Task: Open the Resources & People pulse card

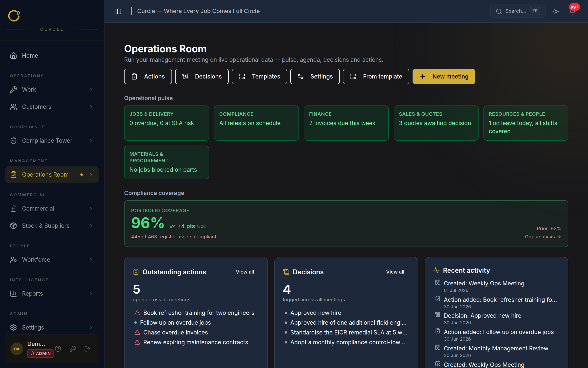Action: pyautogui.click(x=526, y=123)
